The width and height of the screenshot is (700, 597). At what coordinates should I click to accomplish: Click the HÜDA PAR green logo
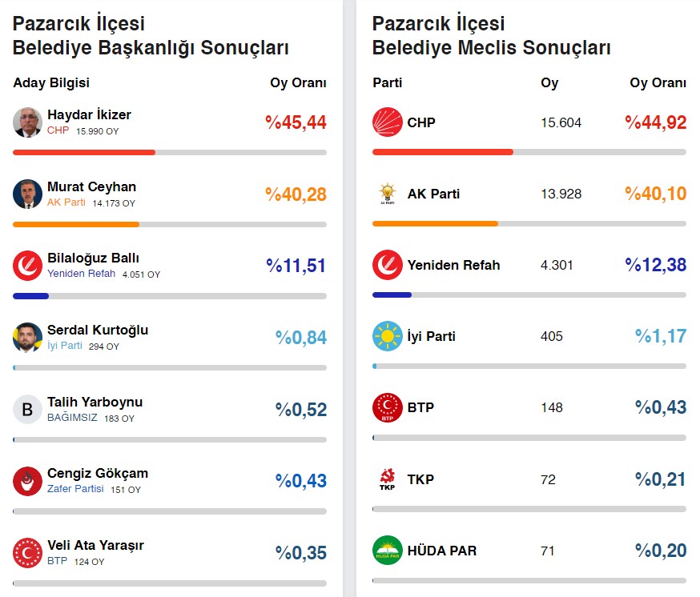[388, 551]
